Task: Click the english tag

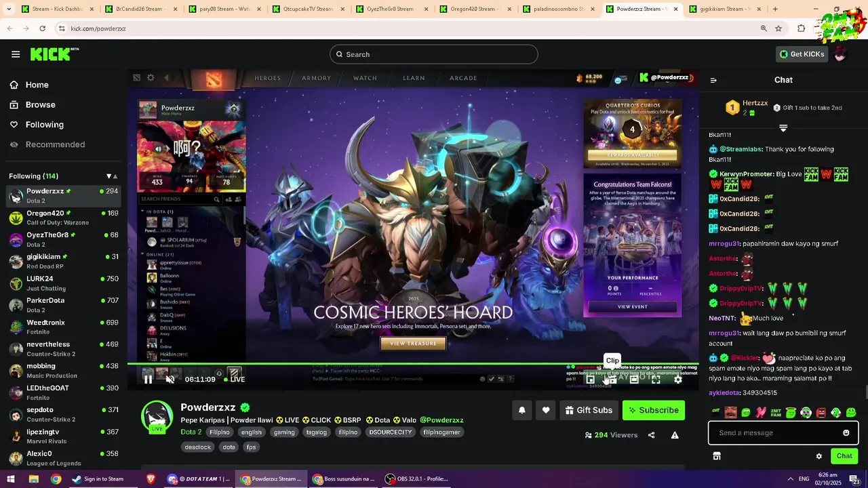Action: point(251,432)
